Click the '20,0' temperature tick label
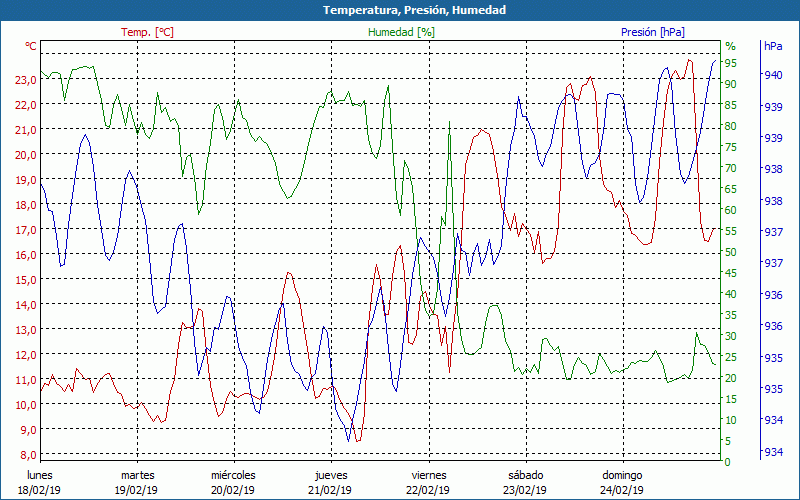The image size is (800, 500). 26,155
